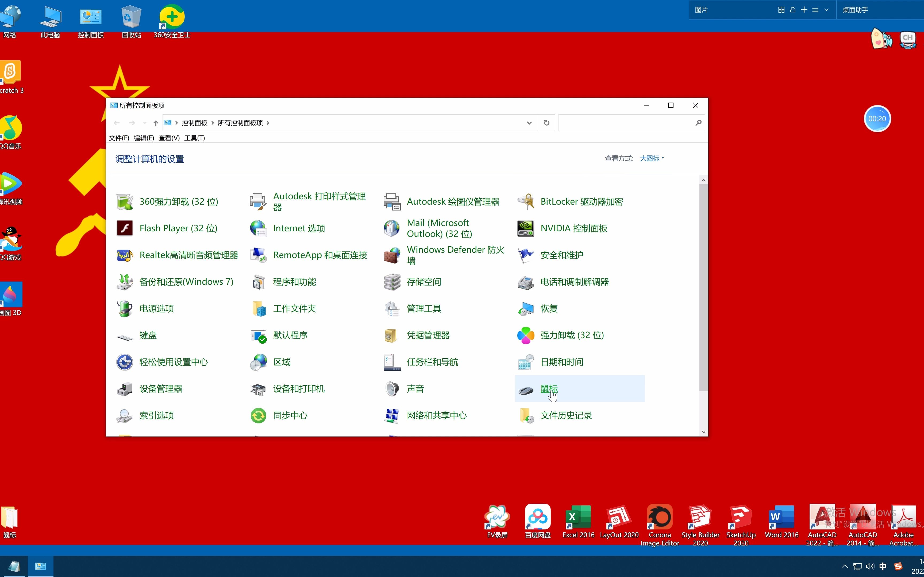Click the control panel search box

tap(626, 123)
